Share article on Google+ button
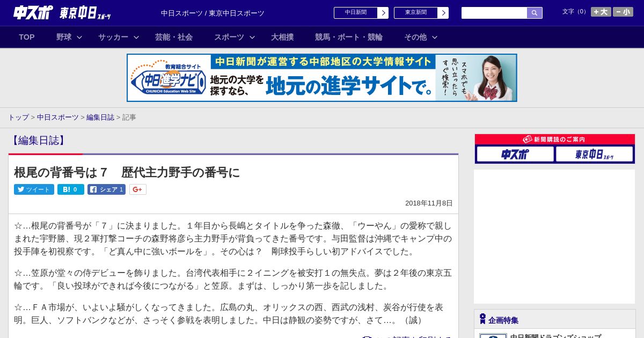The height and width of the screenshot is (338, 644). [137, 189]
